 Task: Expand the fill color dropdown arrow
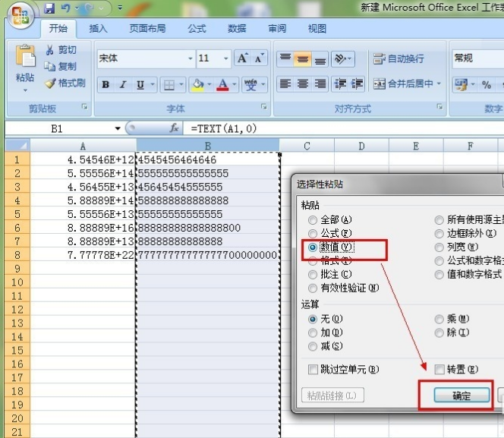click(209, 85)
